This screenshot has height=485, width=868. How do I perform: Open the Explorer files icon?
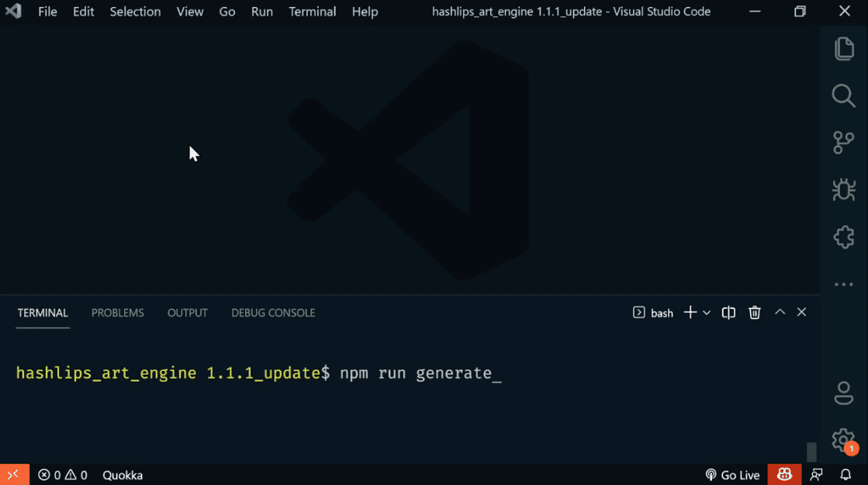pos(844,49)
